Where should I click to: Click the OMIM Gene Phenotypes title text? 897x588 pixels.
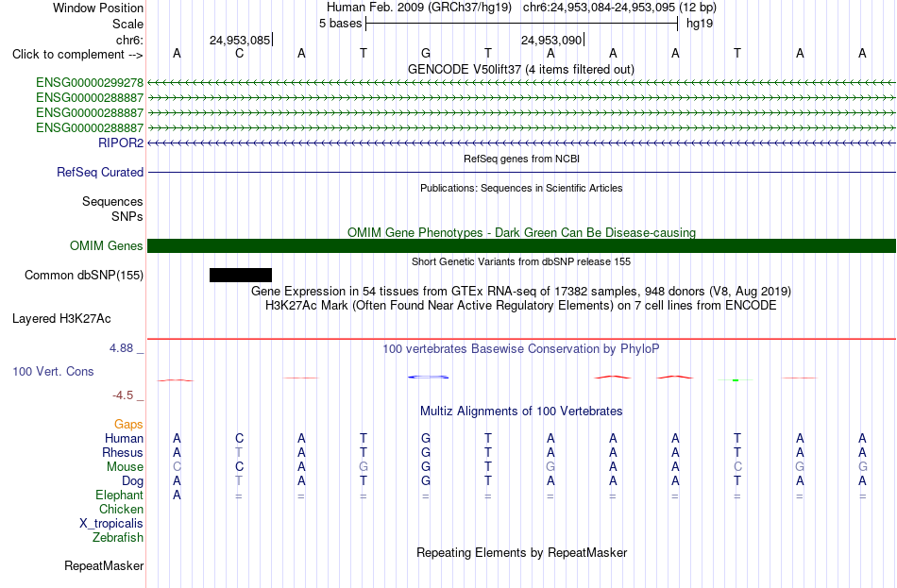click(521, 233)
